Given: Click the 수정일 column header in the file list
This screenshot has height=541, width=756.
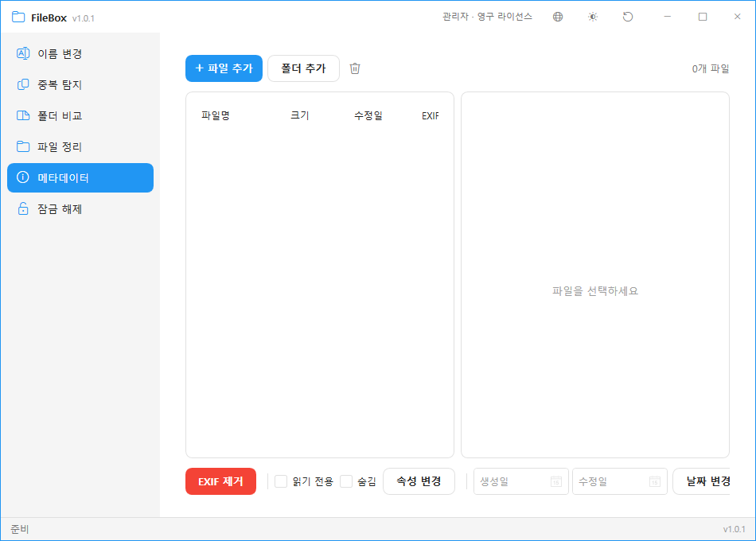Looking at the screenshot, I should click(x=368, y=115).
